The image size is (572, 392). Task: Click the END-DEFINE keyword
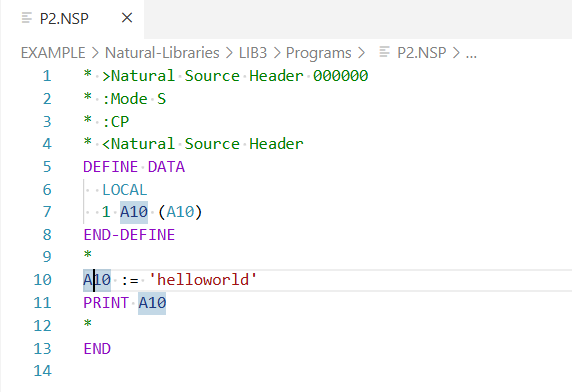pos(129,235)
